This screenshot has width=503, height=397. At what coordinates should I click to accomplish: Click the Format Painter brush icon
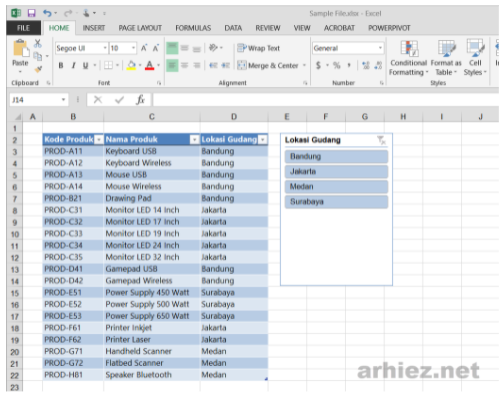[38, 69]
